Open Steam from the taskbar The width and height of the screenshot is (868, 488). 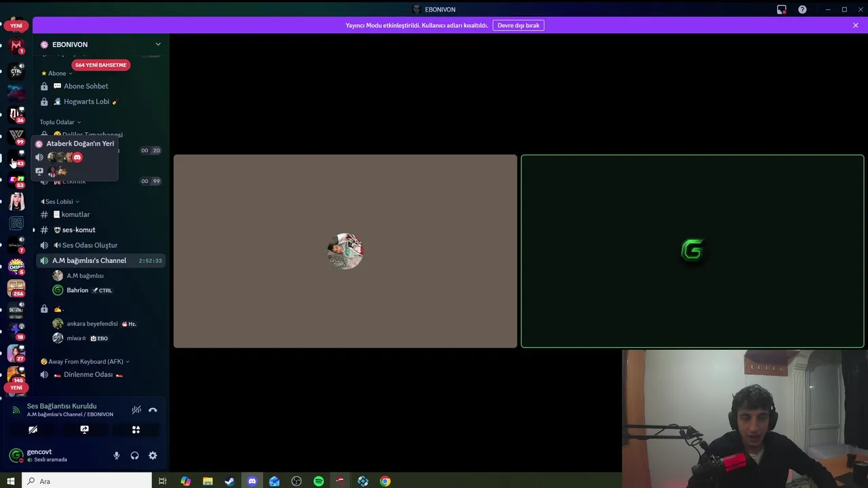230,481
